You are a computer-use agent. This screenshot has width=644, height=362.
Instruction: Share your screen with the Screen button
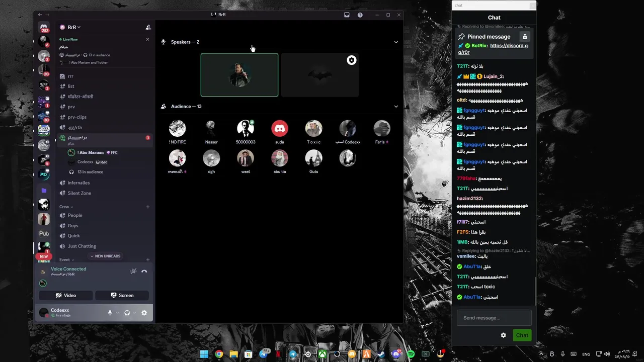[x=122, y=295]
